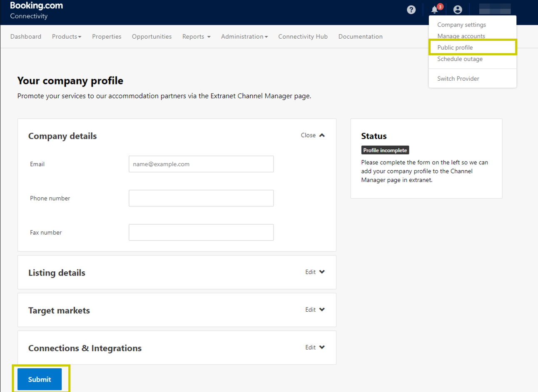Image resolution: width=538 pixels, height=392 pixels.
Task: Focus the Phone number text field
Action: click(201, 198)
